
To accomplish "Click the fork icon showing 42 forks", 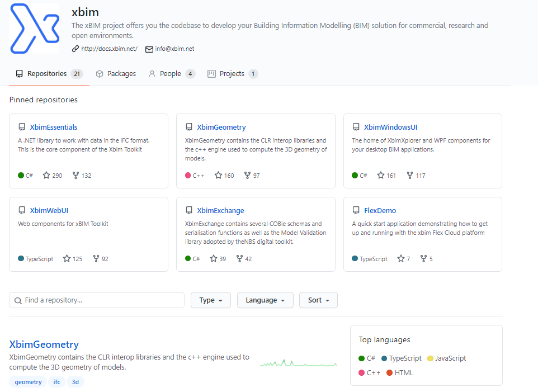I will point(240,258).
